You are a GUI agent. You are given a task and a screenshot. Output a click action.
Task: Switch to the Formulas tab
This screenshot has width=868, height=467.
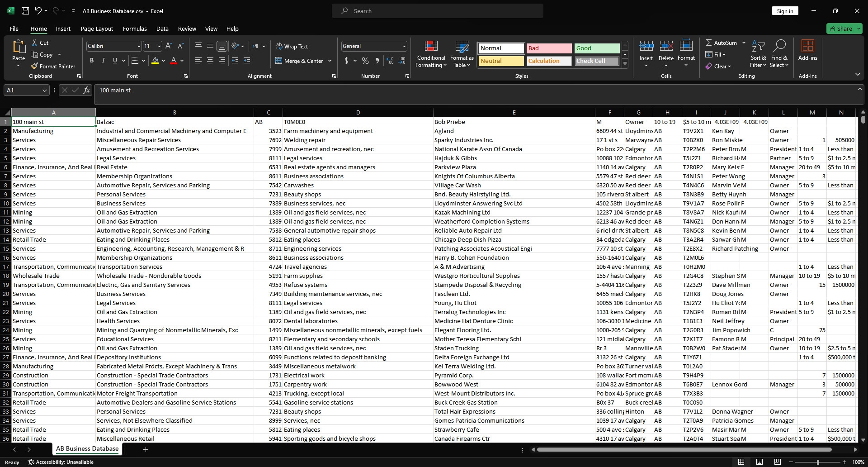(x=135, y=29)
